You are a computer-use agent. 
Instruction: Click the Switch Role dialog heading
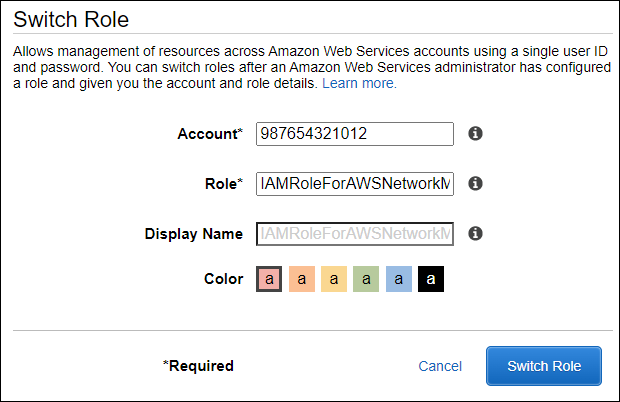pyautogui.click(x=72, y=19)
